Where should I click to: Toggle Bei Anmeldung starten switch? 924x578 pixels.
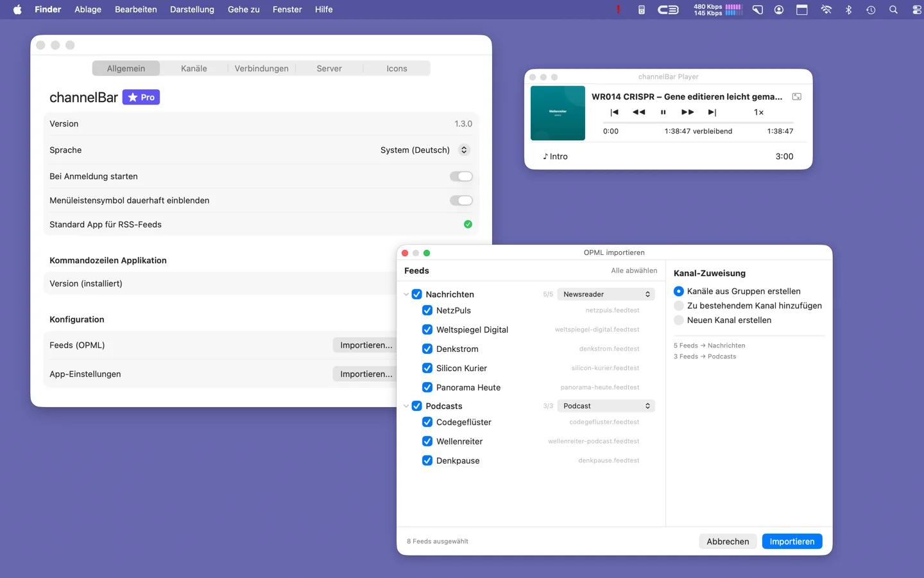coord(461,177)
